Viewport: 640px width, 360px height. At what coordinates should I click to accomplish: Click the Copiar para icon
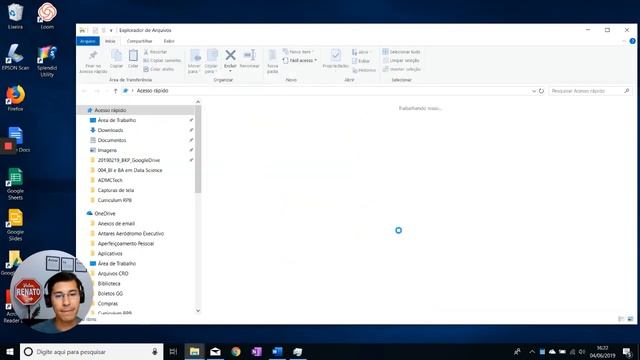point(211,55)
